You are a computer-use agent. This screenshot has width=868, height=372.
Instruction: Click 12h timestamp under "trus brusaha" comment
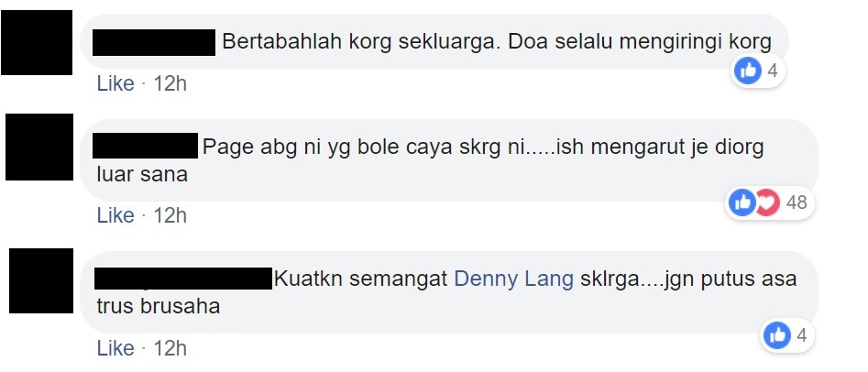170,348
